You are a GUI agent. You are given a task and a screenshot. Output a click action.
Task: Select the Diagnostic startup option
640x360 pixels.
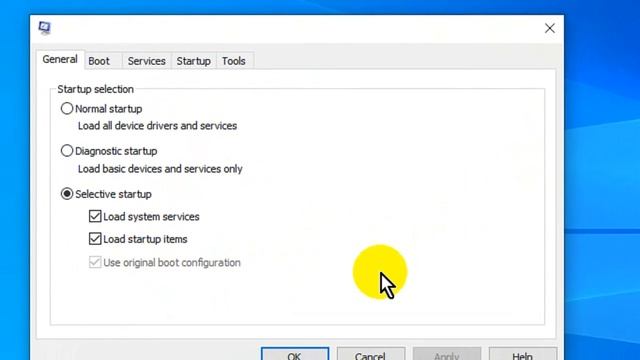pyautogui.click(x=67, y=151)
